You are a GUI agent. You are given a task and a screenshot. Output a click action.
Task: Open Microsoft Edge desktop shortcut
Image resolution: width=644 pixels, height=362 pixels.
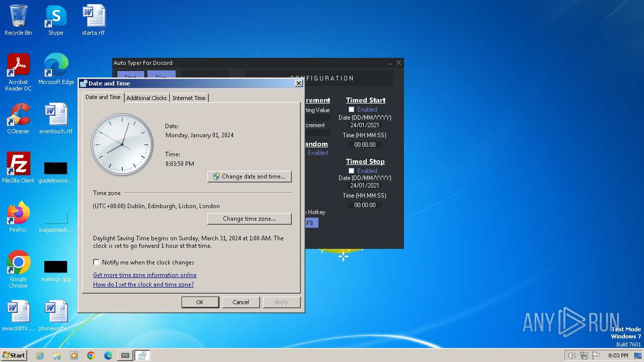56,69
